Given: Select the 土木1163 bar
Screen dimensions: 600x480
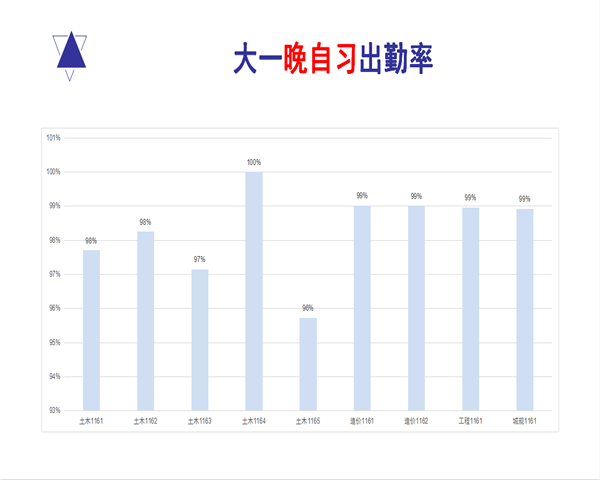Looking at the screenshot, I should [x=200, y=340].
